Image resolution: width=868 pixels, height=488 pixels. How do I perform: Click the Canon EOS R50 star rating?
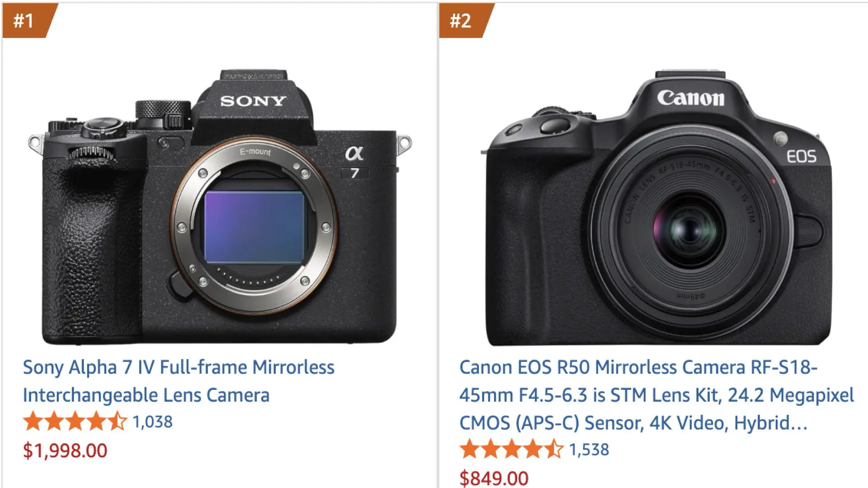(511, 450)
